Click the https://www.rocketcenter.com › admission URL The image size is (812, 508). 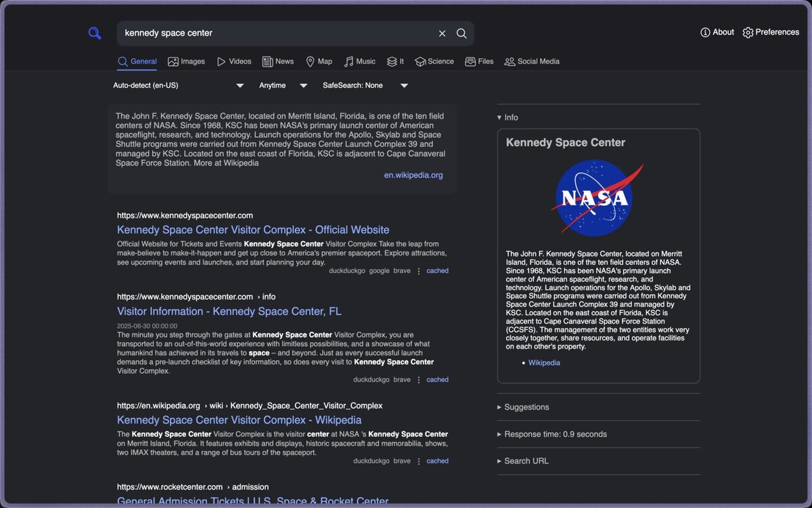[x=193, y=487]
